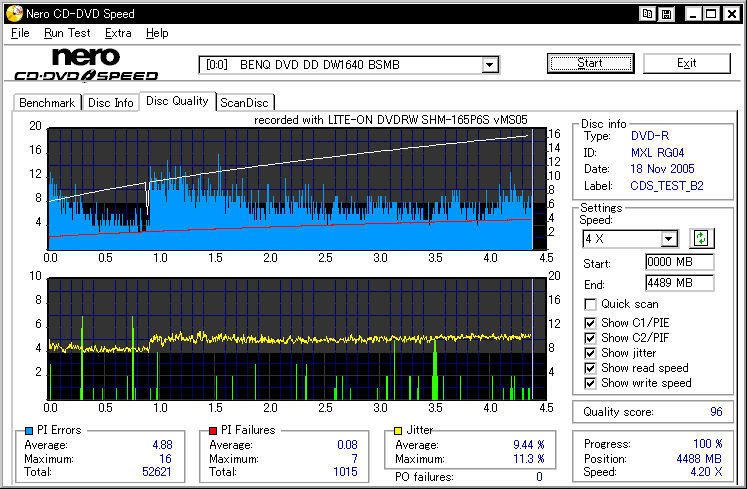This screenshot has width=747, height=489.
Task: Switch to the ScanDisc tab
Action: coord(245,102)
